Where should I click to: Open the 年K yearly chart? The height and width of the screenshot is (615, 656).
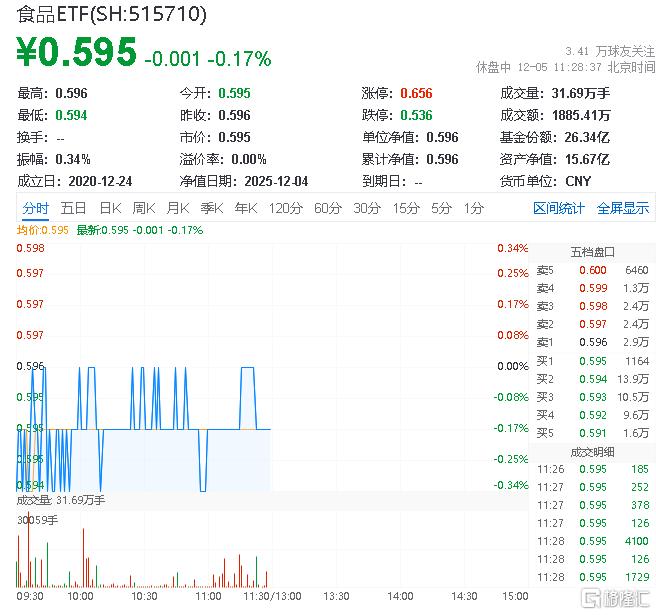(245, 208)
